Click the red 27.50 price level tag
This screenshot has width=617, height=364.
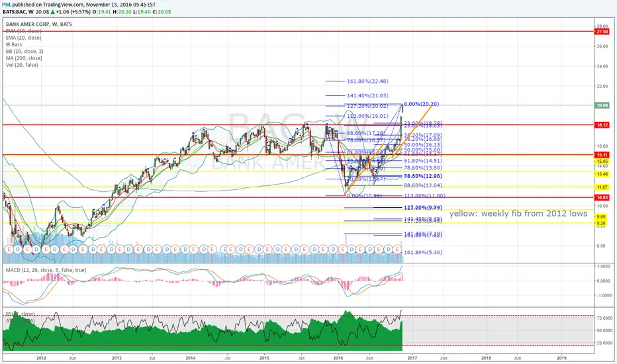[x=602, y=32]
